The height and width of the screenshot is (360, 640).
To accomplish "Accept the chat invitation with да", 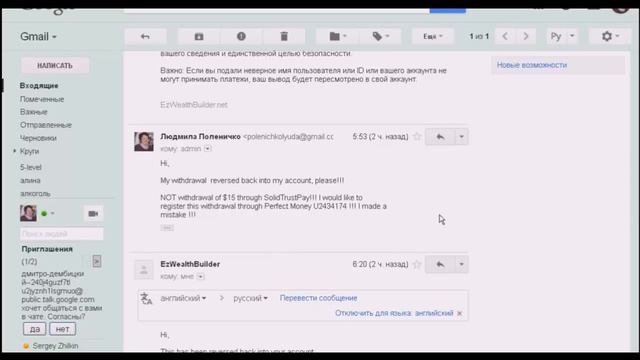I will (35, 329).
